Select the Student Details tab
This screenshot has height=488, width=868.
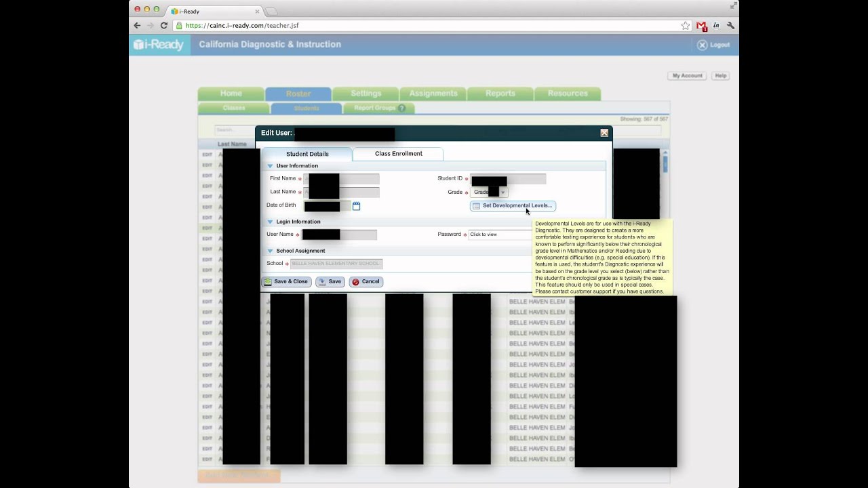tap(307, 154)
